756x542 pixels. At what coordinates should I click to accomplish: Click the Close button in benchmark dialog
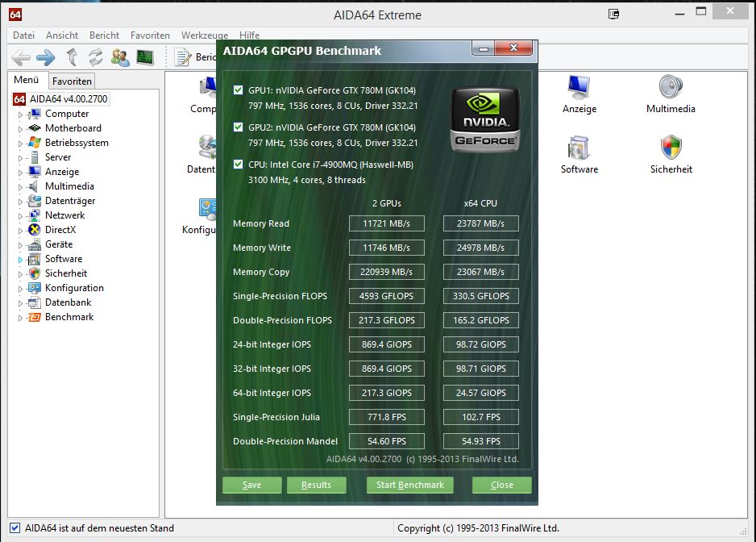click(x=502, y=485)
